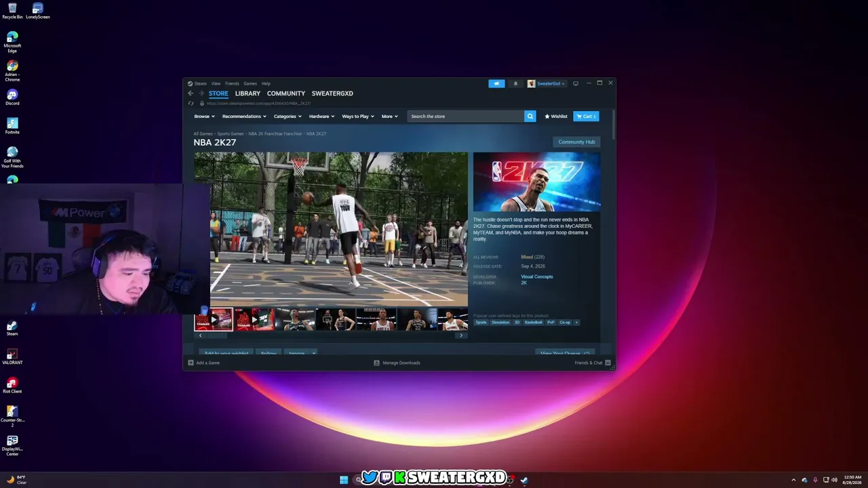Expand the Categories dropdown
Image resolution: width=868 pixels, height=488 pixels.
click(288, 116)
